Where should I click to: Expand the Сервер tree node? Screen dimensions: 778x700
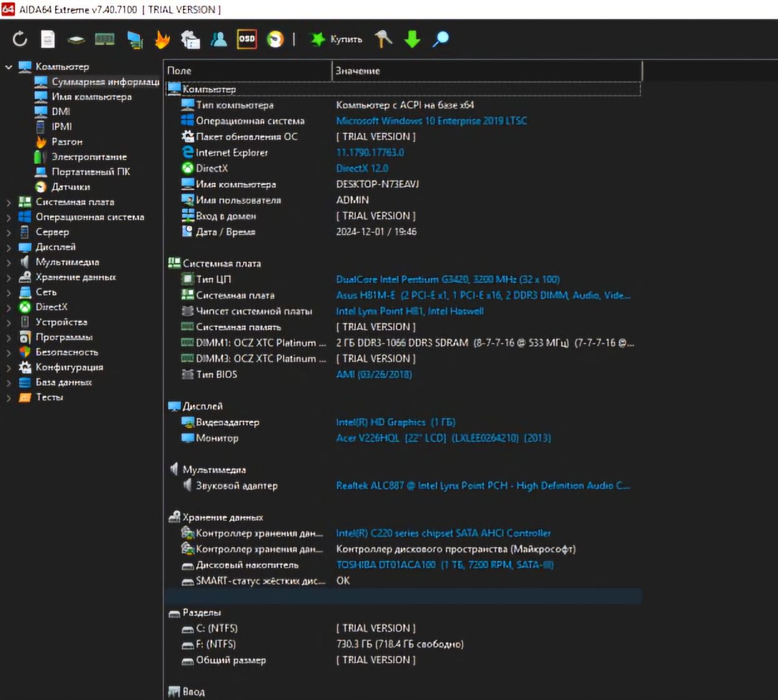coord(9,232)
